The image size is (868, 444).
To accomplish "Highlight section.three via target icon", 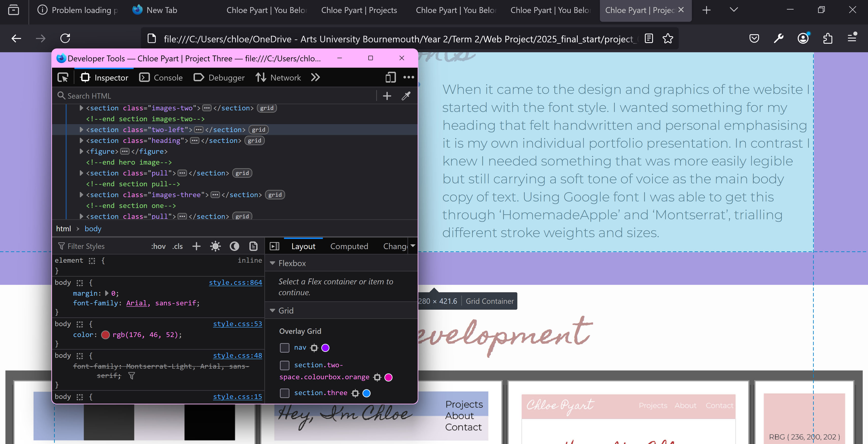I will pyautogui.click(x=355, y=393).
